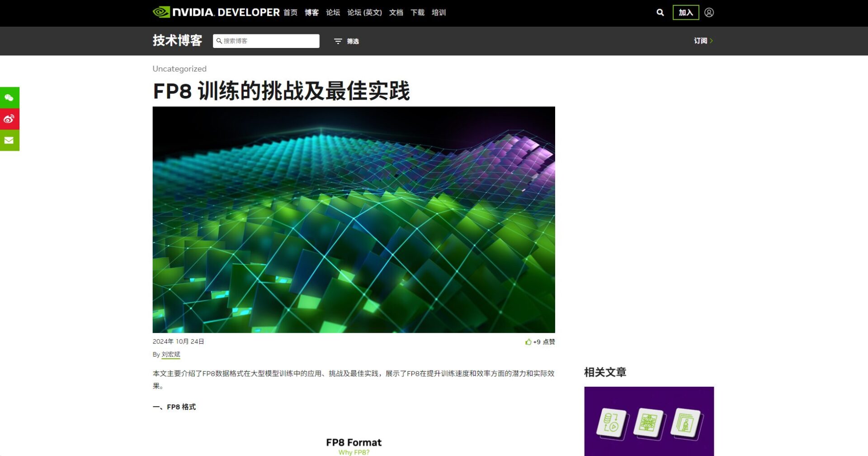Click the magnifier icon in the blog search box
868x456 pixels.
click(219, 41)
